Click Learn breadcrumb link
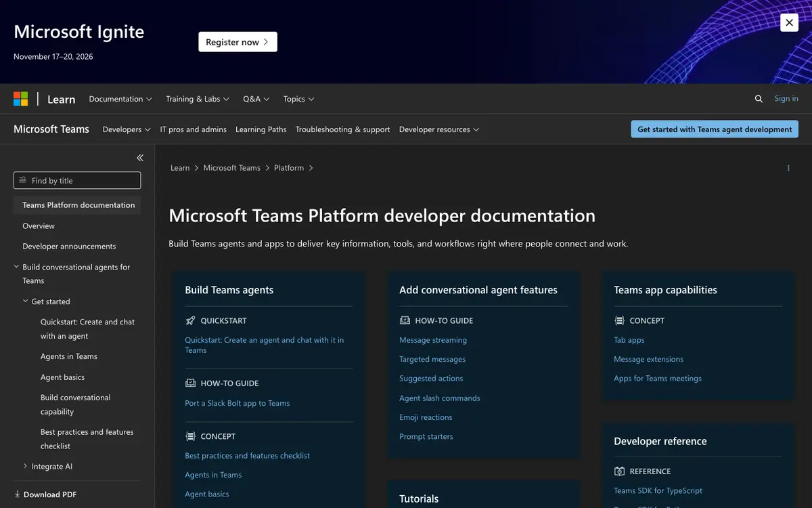Image resolution: width=812 pixels, height=508 pixels. pyautogui.click(x=180, y=168)
